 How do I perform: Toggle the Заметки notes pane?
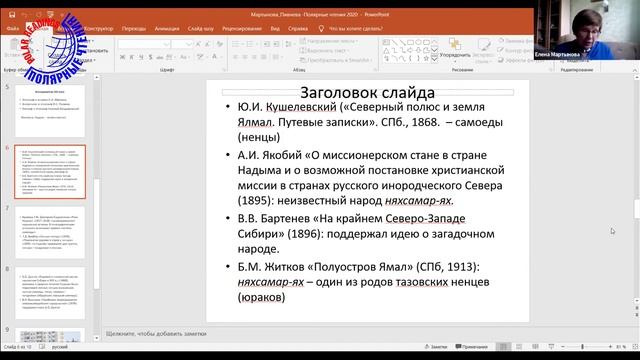[x=436, y=347]
